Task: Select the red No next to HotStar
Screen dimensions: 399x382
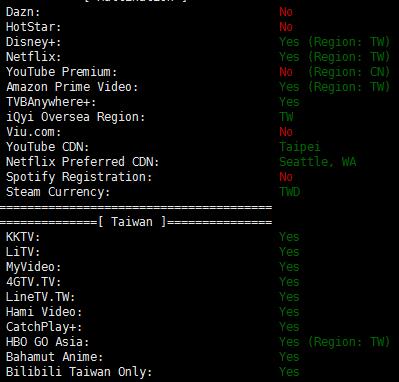Action: tap(286, 27)
